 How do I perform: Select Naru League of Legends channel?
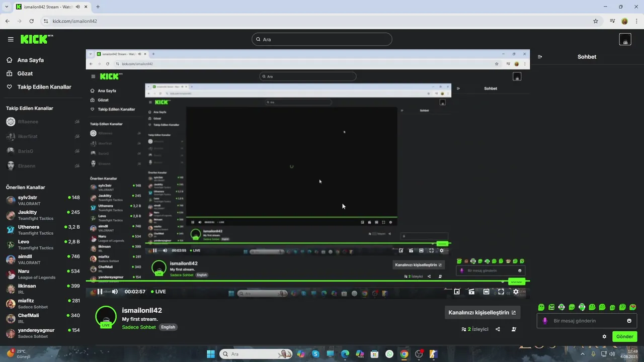pyautogui.click(x=43, y=274)
